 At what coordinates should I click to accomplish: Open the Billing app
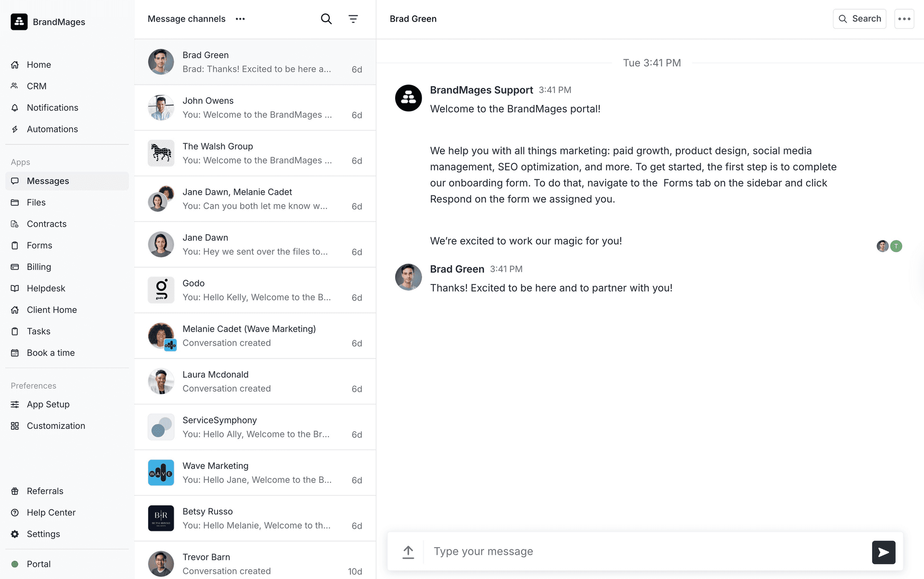[x=38, y=267]
